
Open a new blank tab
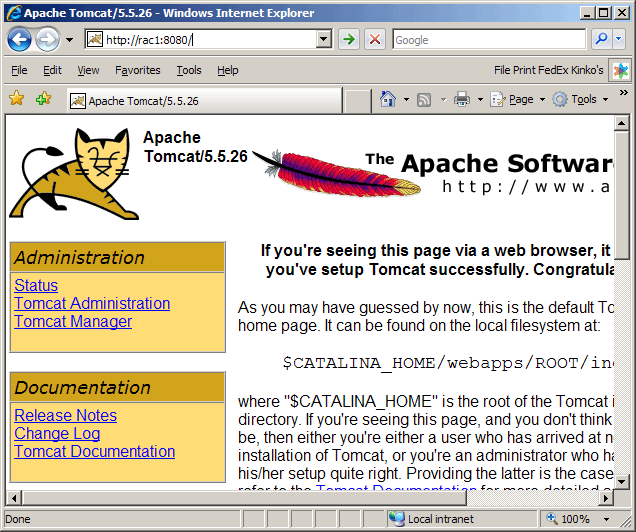pyautogui.click(x=357, y=101)
